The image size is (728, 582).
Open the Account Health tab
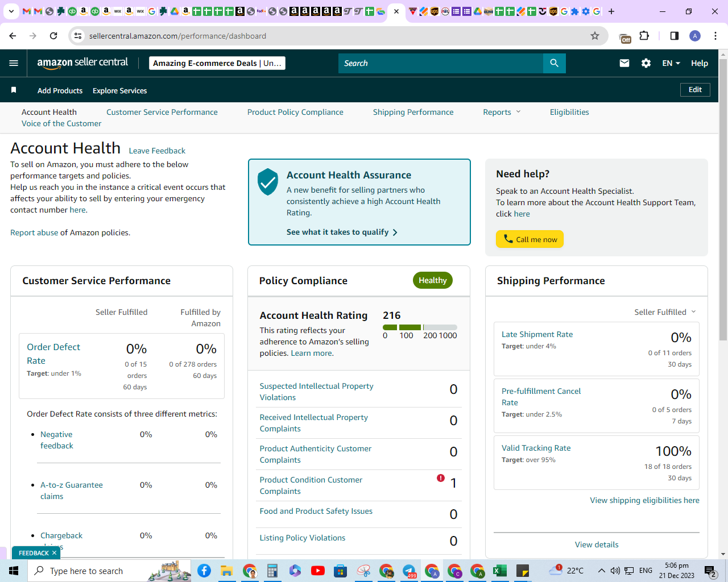pos(49,112)
